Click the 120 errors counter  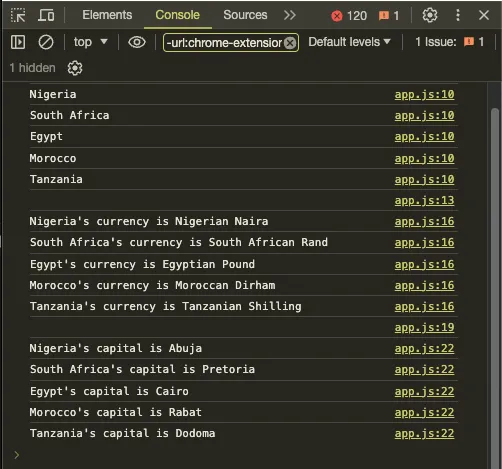[x=349, y=16]
